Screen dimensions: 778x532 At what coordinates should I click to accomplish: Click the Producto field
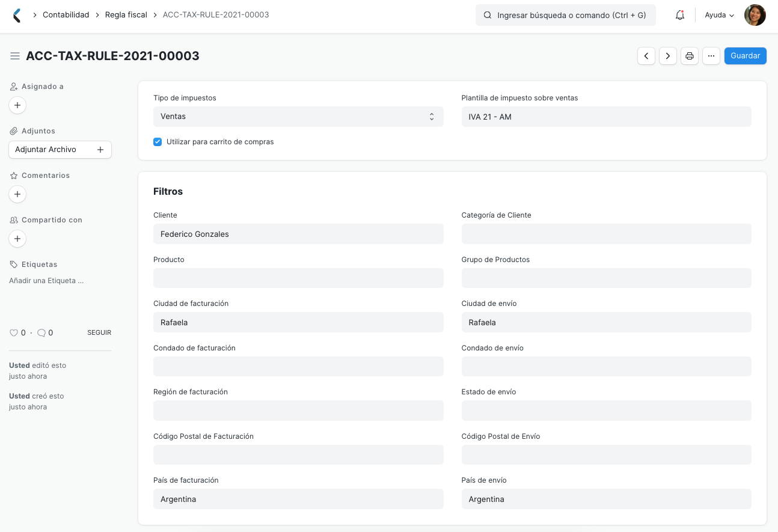pyautogui.click(x=298, y=278)
